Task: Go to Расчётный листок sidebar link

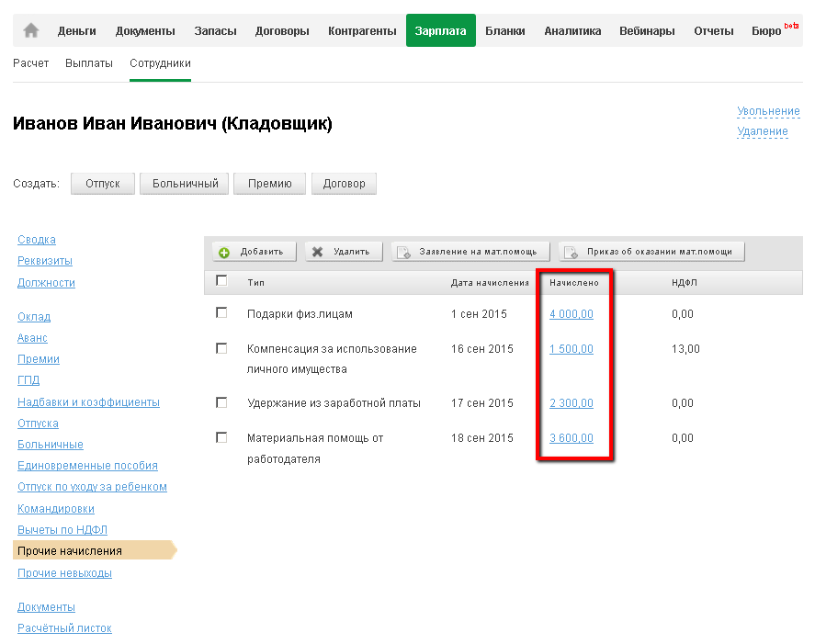Action: pos(64,628)
